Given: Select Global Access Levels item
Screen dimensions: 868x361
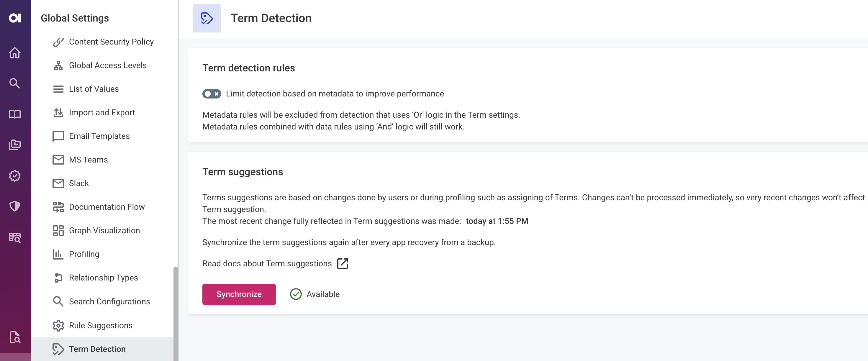Looking at the screenshot, I should [107, 65].
